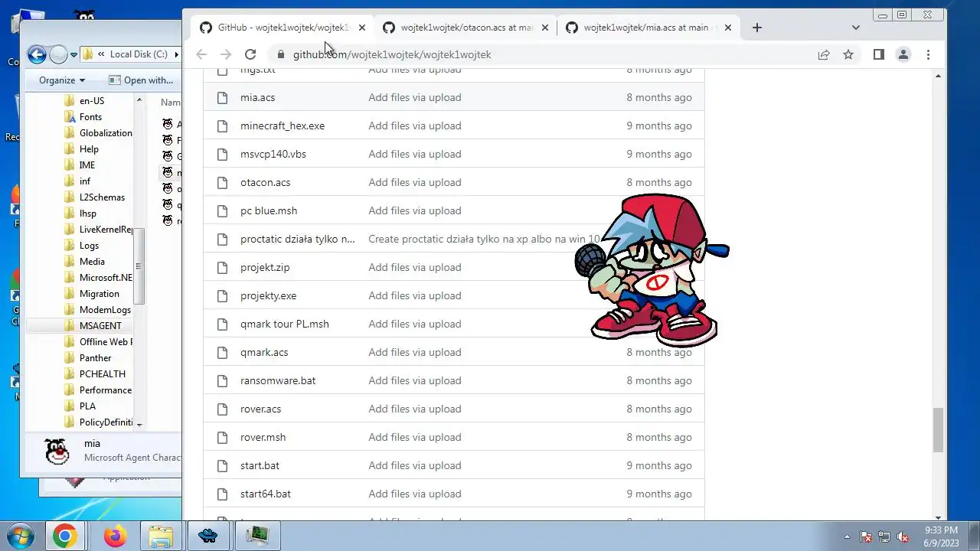Click Open with button in Explorer
980x551 pixels.
coord(141,80)
